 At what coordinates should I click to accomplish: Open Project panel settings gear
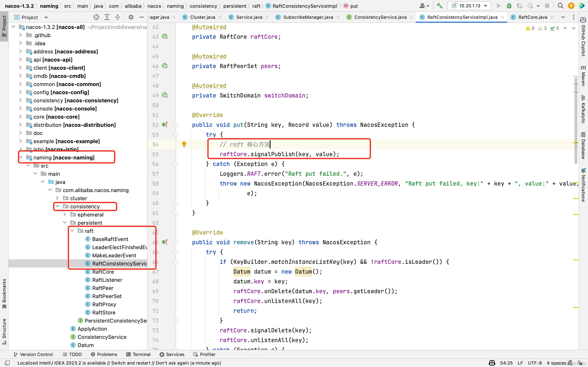[131, 17]
